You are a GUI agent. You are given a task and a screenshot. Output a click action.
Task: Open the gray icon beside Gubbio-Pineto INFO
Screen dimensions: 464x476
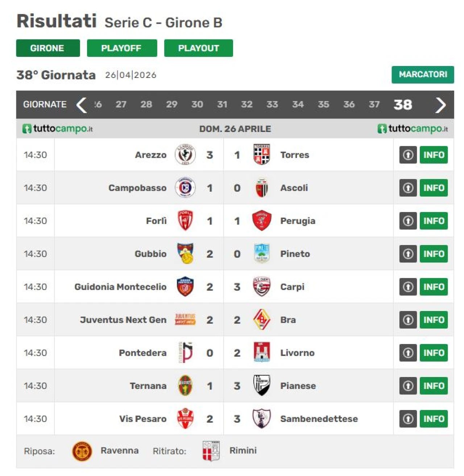(x=408, y=254)
